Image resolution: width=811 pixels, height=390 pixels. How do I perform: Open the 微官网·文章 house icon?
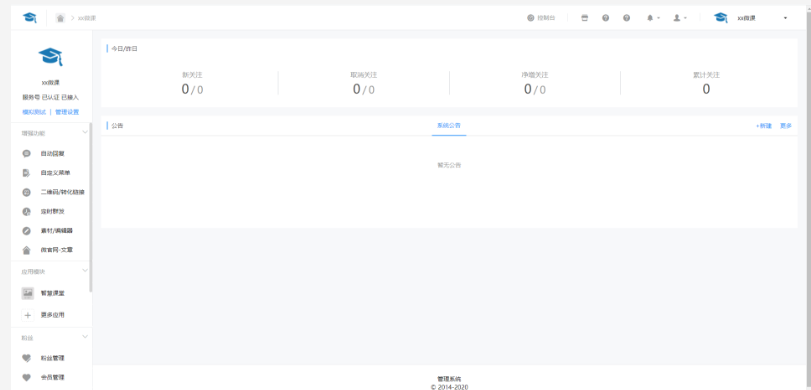click(x=27, y=250)
